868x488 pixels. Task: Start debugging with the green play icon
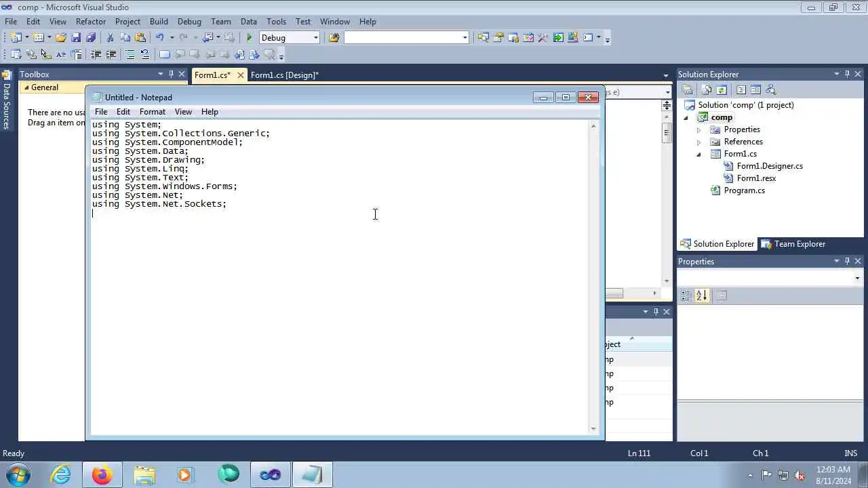click(249, 38)
